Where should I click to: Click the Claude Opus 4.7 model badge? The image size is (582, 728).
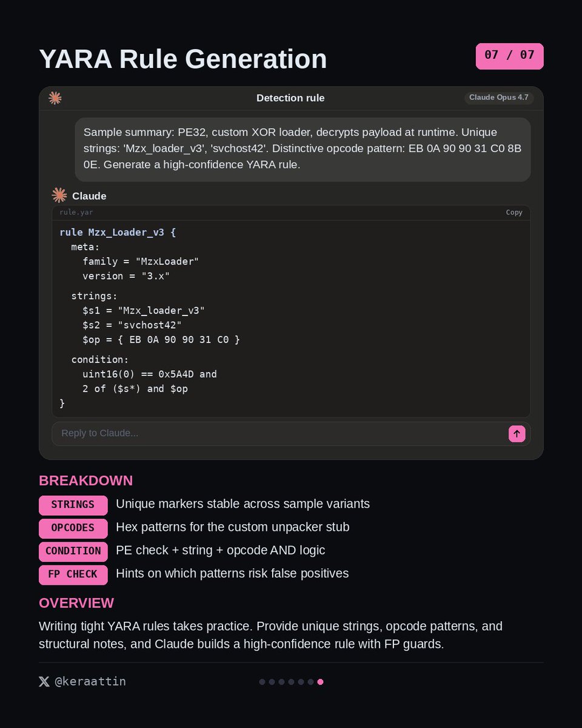(499, 98)
